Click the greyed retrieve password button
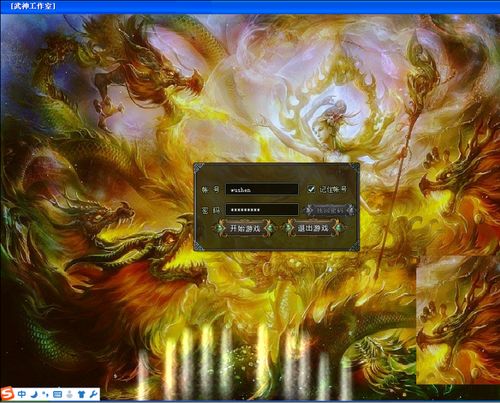 pyautogui.click(x=329, y=210)
